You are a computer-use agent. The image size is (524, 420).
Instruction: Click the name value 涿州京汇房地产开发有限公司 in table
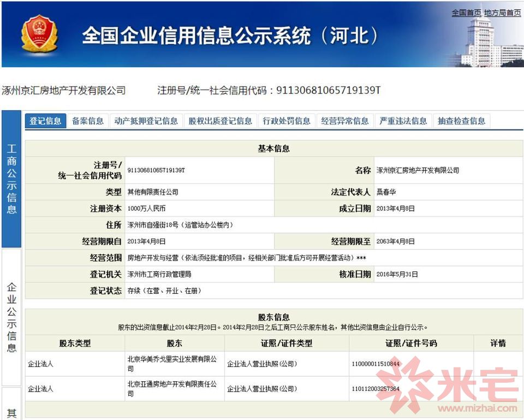point(418,170)
